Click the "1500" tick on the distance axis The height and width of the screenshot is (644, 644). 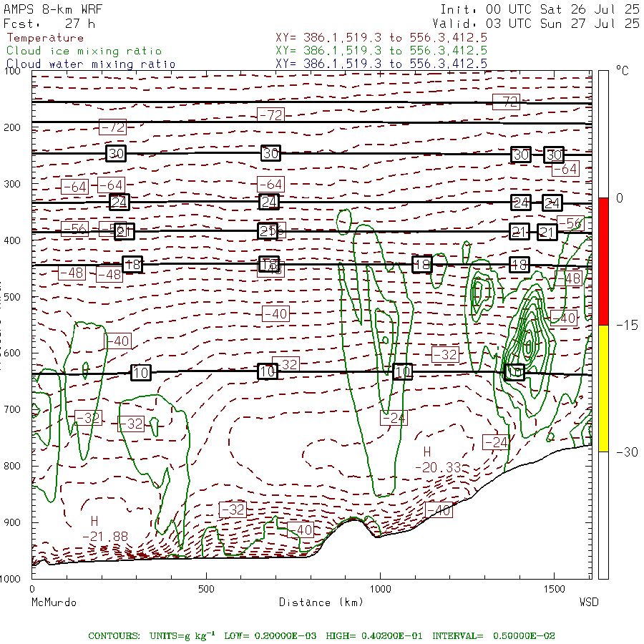click(x=555, y=590)
